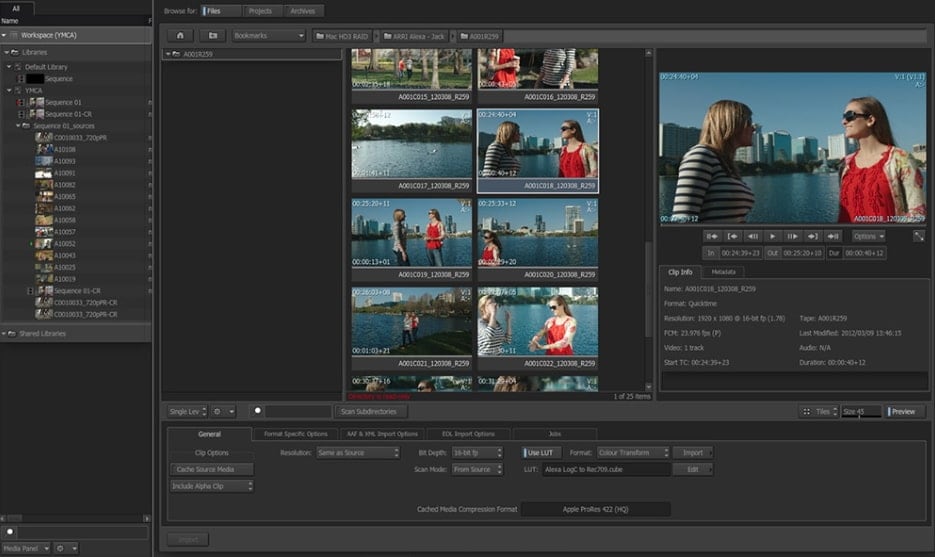
Task: Toggle the Use LUT button
Action: [x=538, y=453]
